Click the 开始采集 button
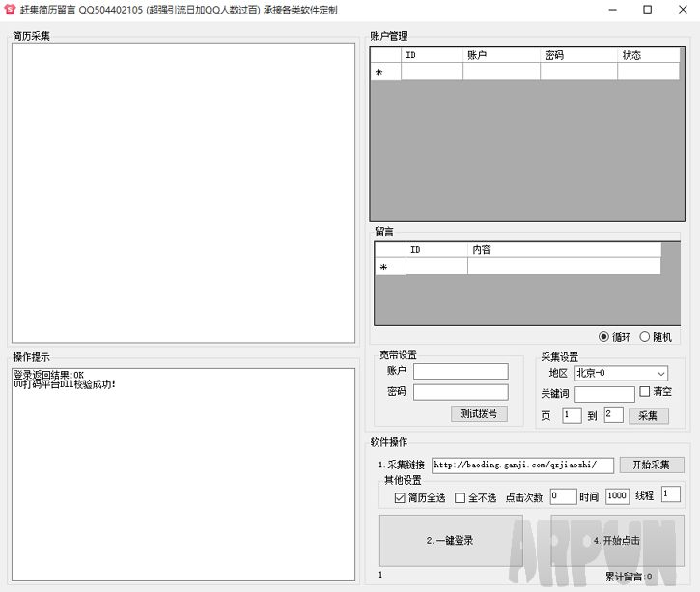 pos(651,465)
